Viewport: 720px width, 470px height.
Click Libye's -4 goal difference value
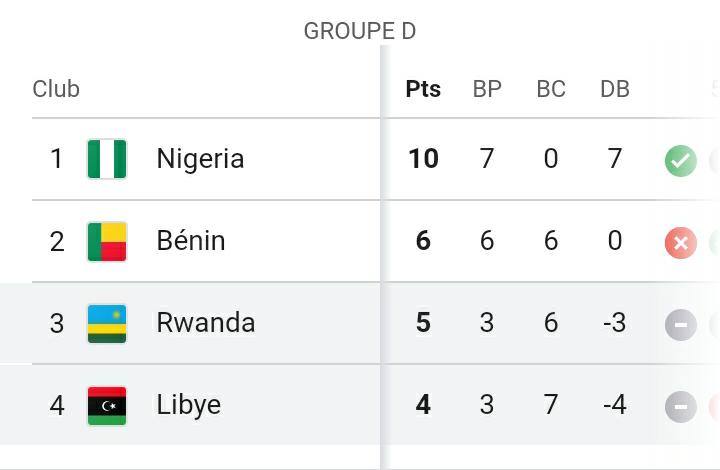point(615,405)
